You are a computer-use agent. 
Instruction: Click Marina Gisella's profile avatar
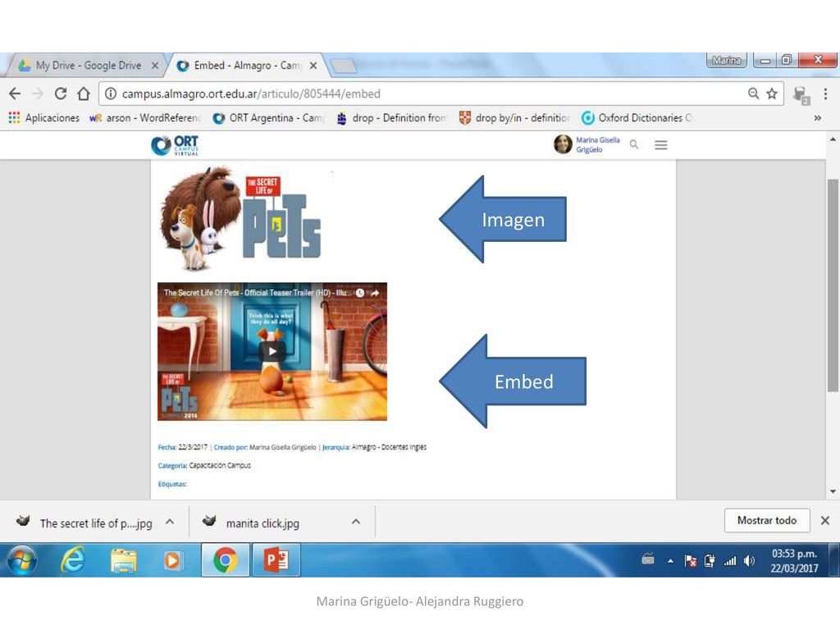click(x=563, y=144)
